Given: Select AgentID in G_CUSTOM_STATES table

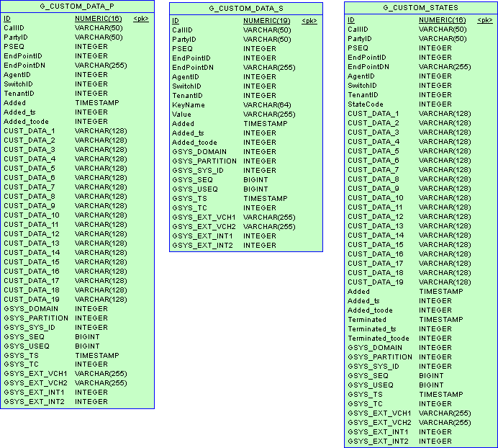Looking at the screenshot, I should point(361,76).
